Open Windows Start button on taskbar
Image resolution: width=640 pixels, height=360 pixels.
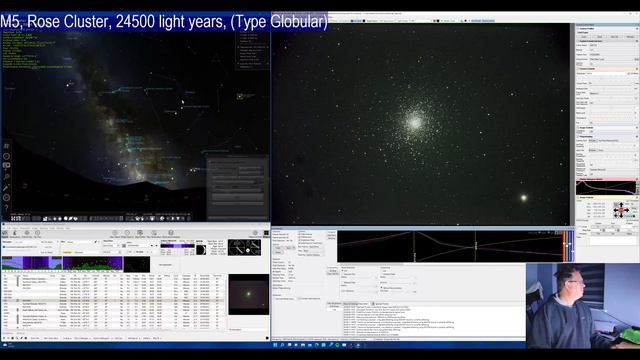[275, 345]
